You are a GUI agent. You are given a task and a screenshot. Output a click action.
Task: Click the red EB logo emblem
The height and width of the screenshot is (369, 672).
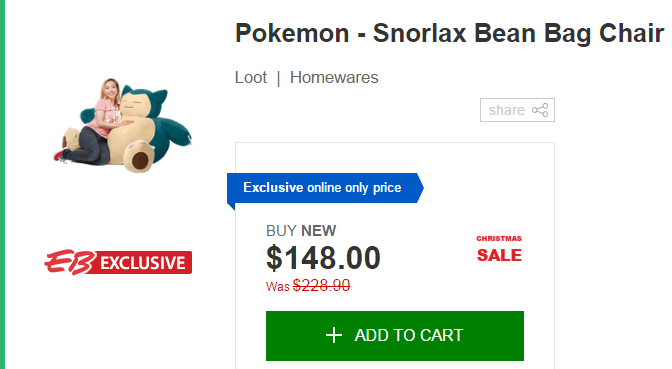tap(69, 262)
